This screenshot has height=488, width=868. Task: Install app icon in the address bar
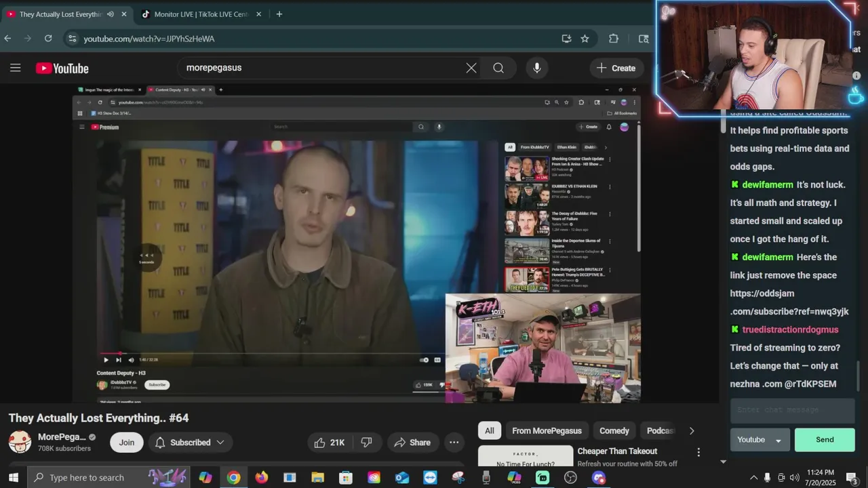coord(566,39)
